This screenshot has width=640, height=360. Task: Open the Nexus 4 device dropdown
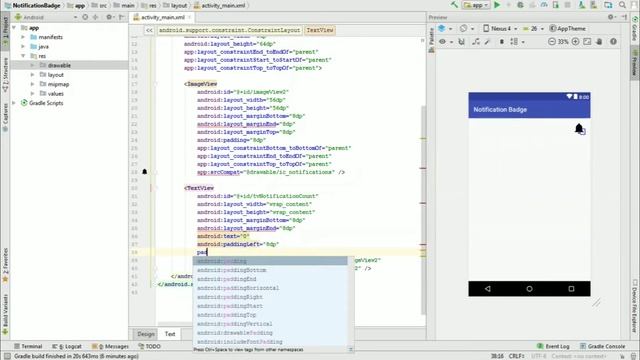click(500, 29)
